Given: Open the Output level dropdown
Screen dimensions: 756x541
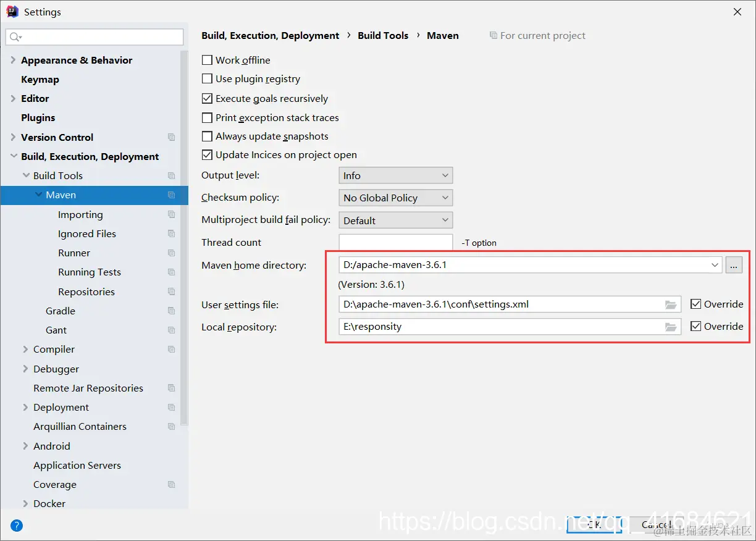Looking at the screenshot, I should pyautogui.click(x=396, y=175).
